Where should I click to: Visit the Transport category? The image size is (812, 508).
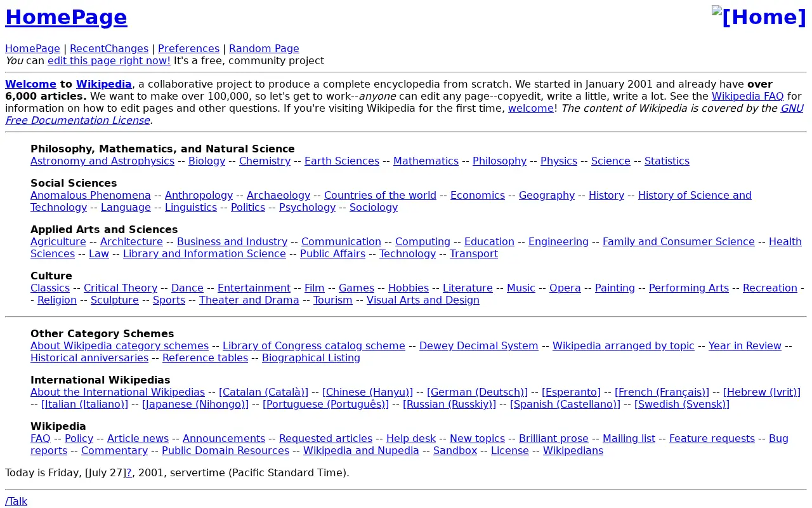(474, 254)
